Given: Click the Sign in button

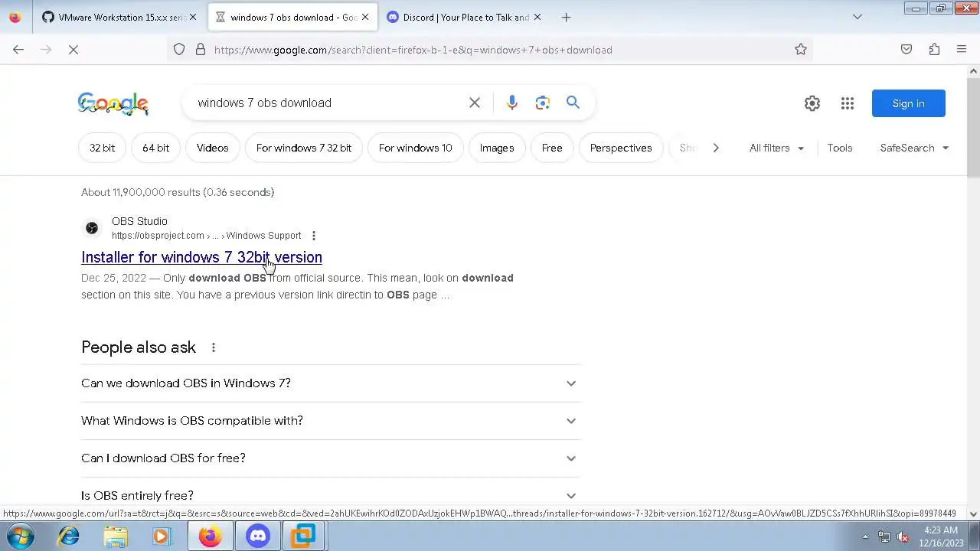Looking at the screenshot, I should tap(908, 103).
